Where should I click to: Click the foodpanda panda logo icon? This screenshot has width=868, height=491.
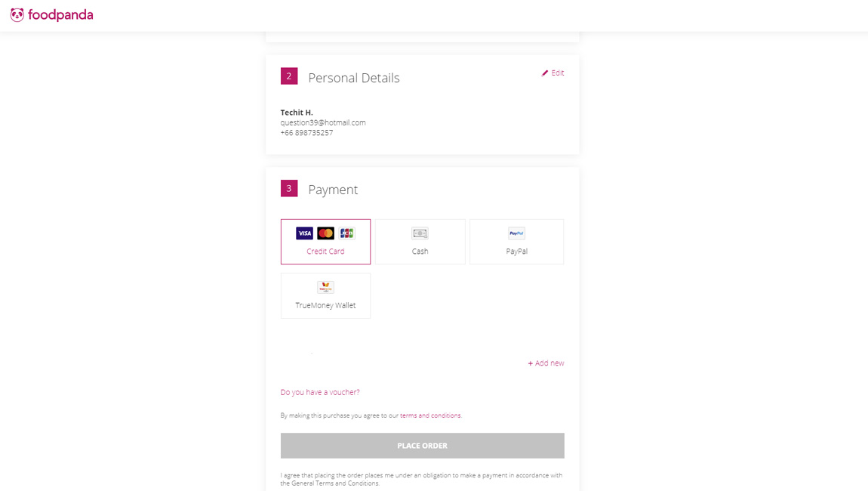[x=17, y=15]
